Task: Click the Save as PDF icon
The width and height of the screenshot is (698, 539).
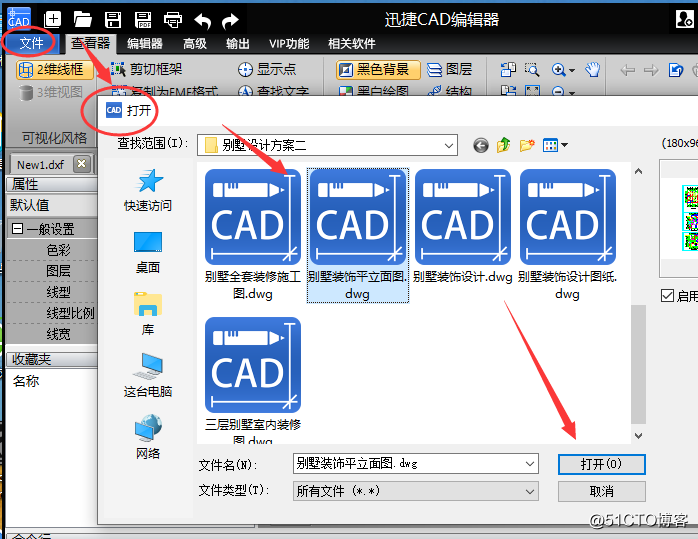Action: (143, 20)
